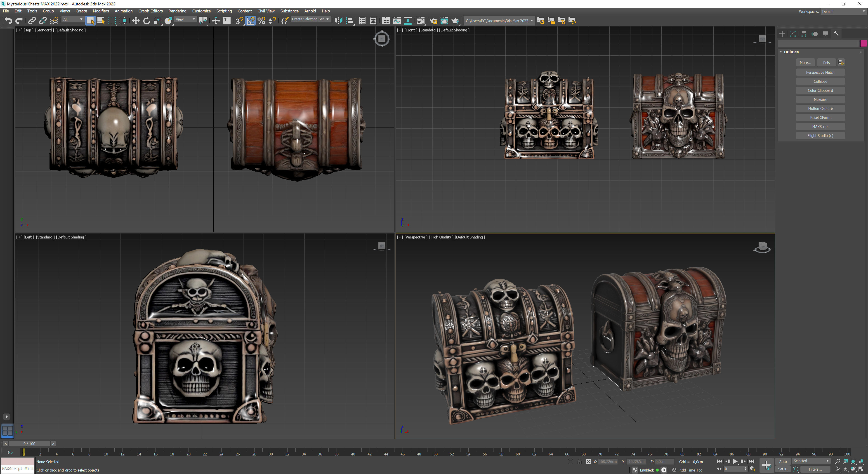Toggle the Key Mode arrows button
Screen dimensions: 868x474
coord(719,469)
